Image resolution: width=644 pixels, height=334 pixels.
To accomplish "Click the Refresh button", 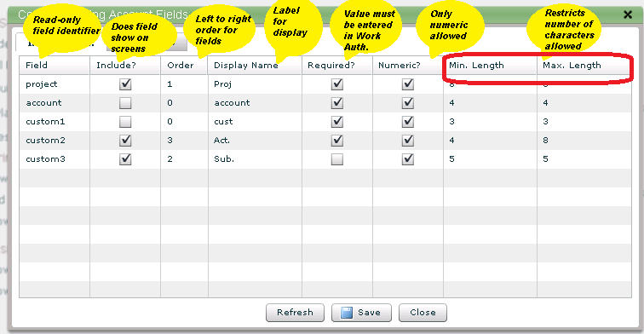I will (295, 313).
